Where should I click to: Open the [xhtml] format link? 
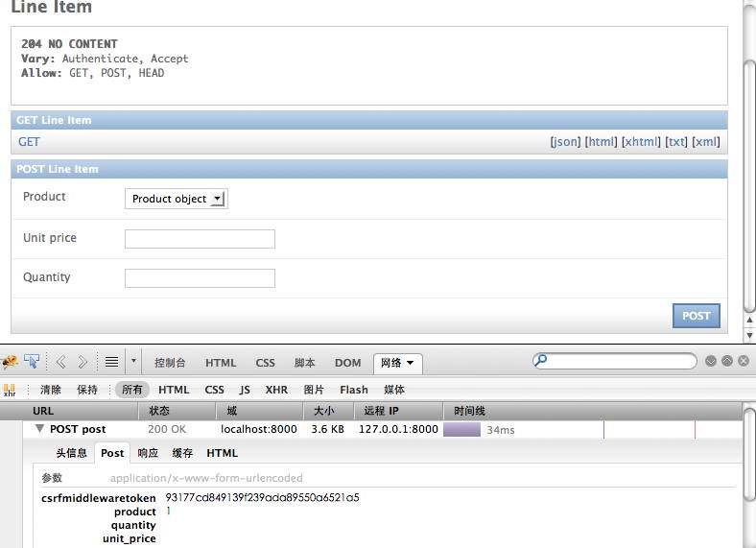pos(641,142)
